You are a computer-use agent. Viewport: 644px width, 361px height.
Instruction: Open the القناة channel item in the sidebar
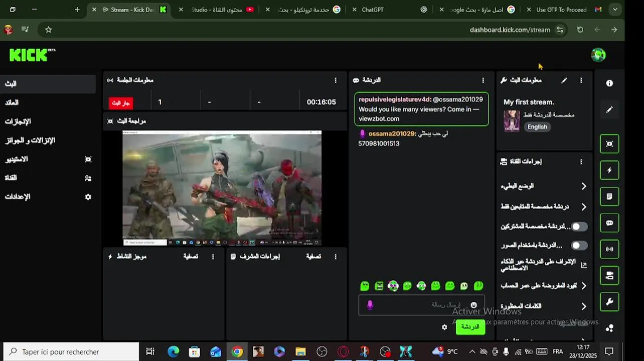[x=48, y=178]
